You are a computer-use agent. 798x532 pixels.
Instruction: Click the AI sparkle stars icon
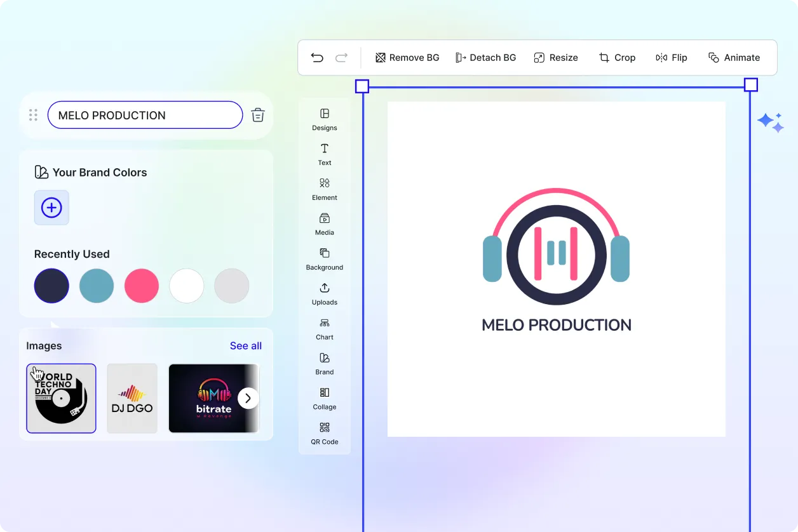pyautogui.click(x=770, y=122)
